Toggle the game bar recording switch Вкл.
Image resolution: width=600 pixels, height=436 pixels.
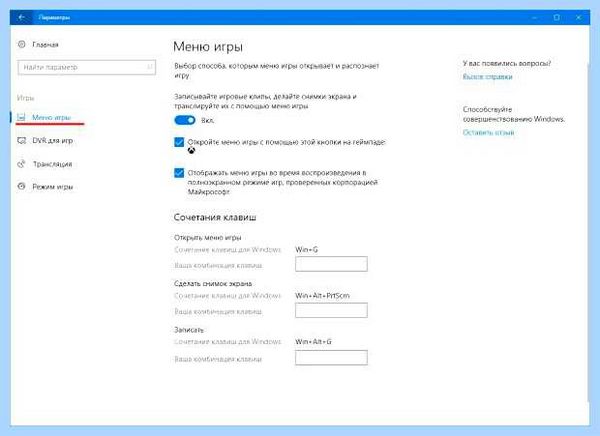185,120
